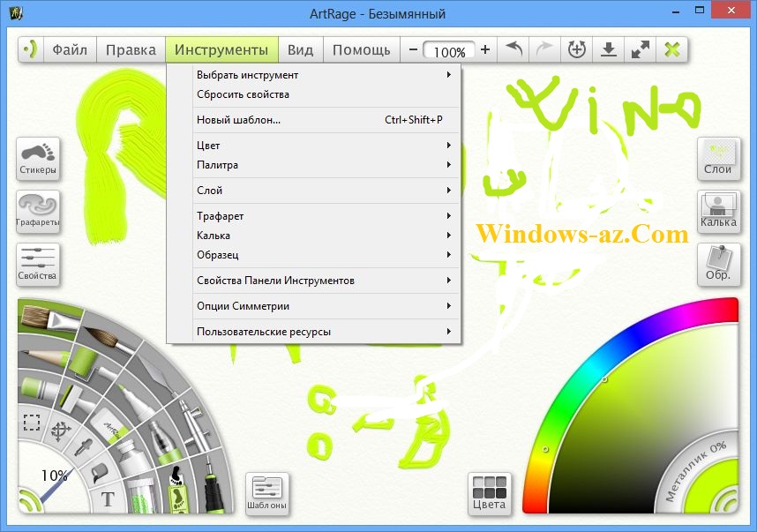Open the Помощь menu

tap(361, 49)
